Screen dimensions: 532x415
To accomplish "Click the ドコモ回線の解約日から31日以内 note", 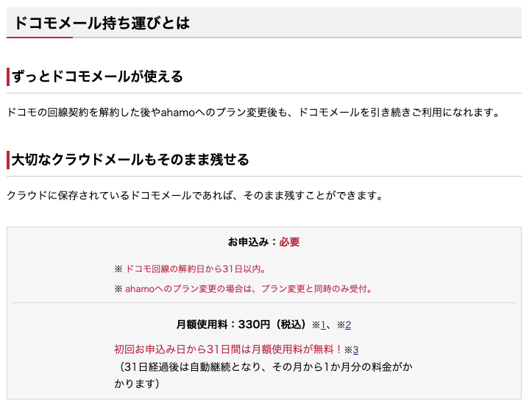I will [x=196, y=269].
